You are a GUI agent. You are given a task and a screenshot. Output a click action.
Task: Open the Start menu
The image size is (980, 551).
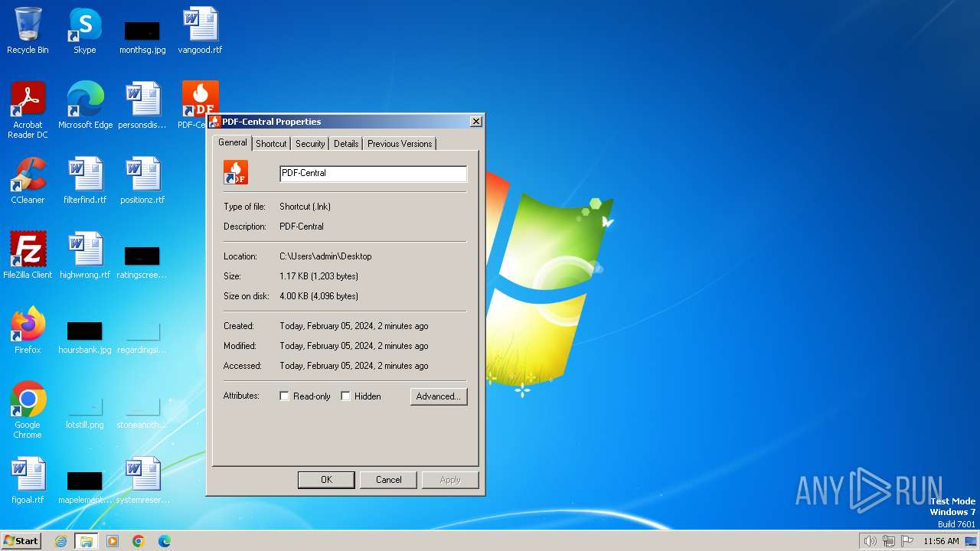(21, 541)
